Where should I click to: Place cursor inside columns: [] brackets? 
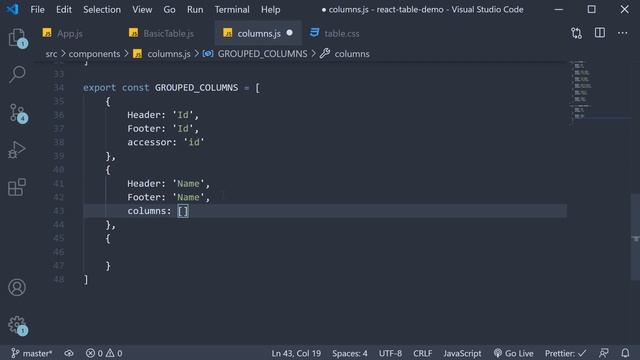(x=183, y=211)
